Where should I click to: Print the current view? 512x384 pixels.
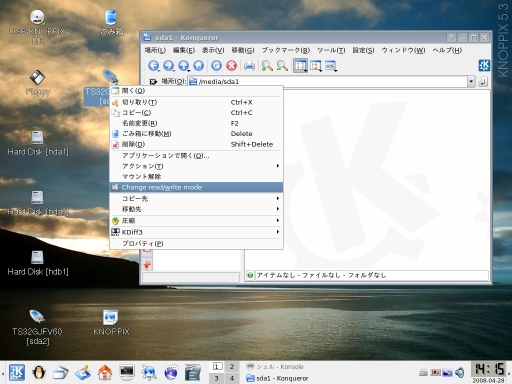(x=249, y=65)
